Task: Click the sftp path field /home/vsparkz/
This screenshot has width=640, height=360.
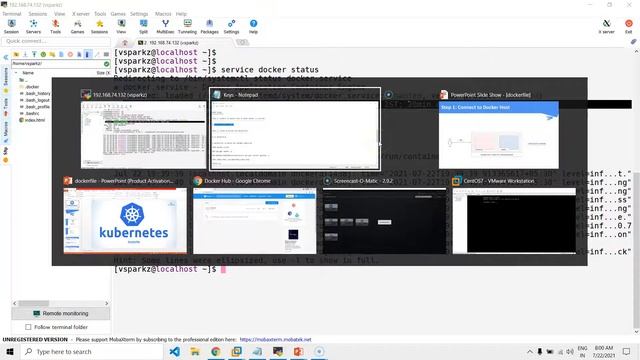Action: coord(58,64)
